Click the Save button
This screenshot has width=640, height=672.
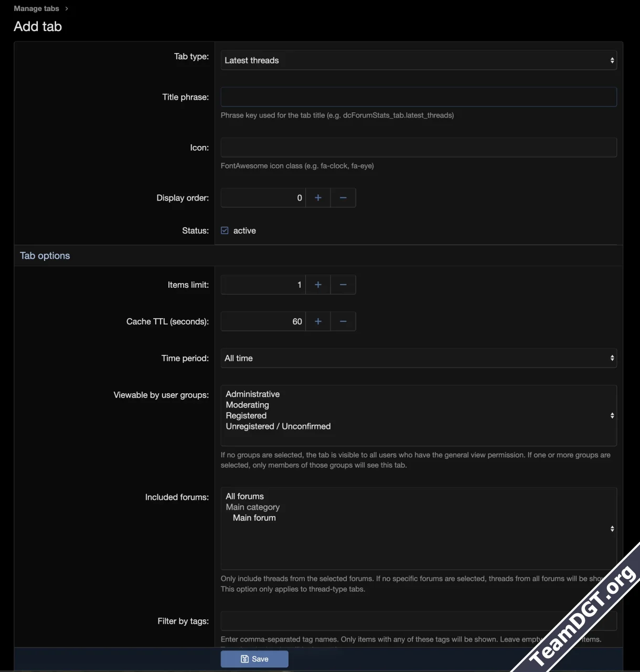coord(254,659)
